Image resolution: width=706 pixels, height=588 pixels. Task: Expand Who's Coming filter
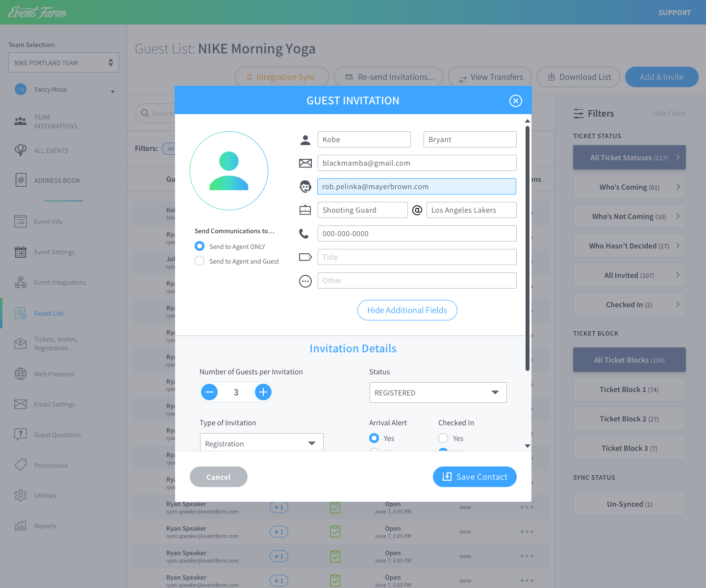pyautogui.click(x=630, y=187)
